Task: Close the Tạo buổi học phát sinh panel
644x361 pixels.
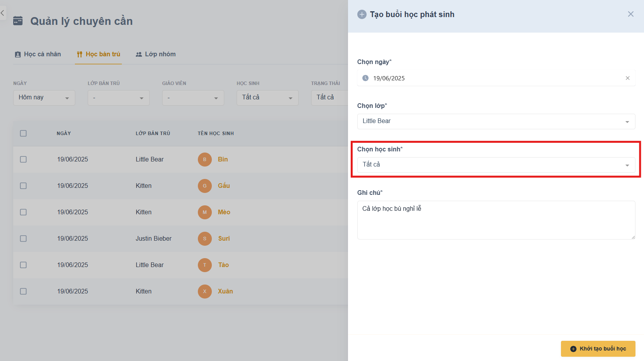Action: [630, 14]
